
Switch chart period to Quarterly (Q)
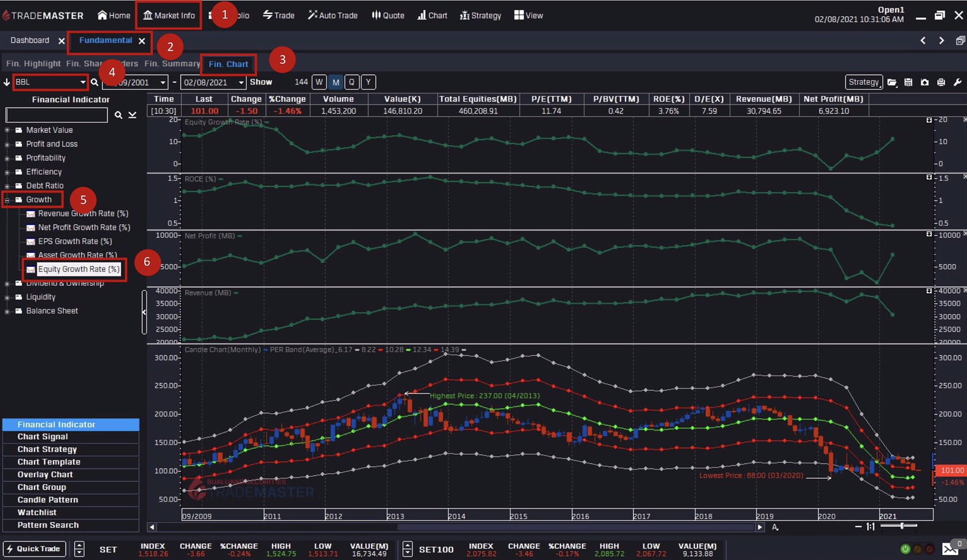tap(352, 82)
